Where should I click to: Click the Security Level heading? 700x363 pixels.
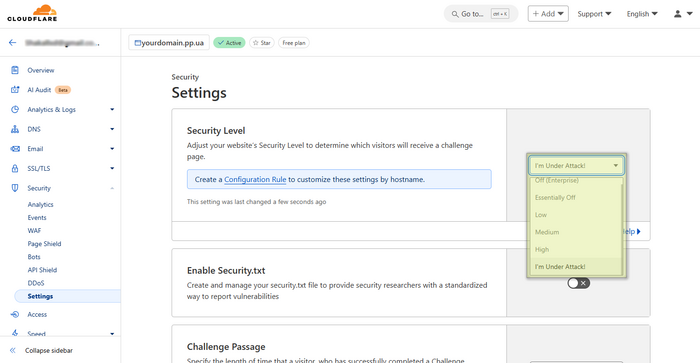(x=216, y=131)
